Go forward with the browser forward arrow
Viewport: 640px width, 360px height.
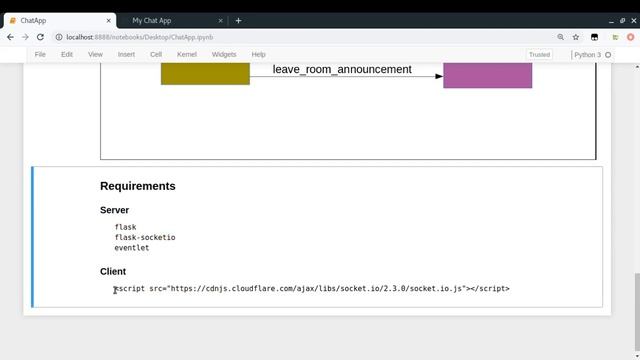[x=25, y=37]
